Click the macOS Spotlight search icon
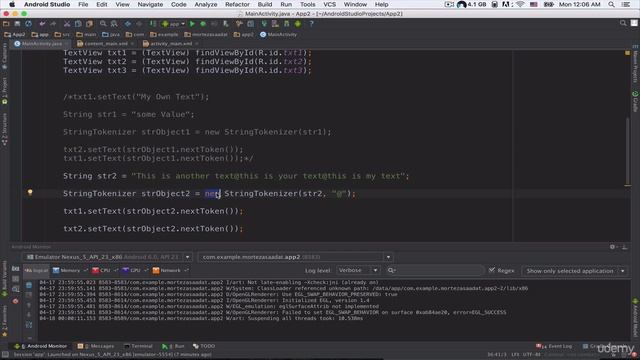 611,4
